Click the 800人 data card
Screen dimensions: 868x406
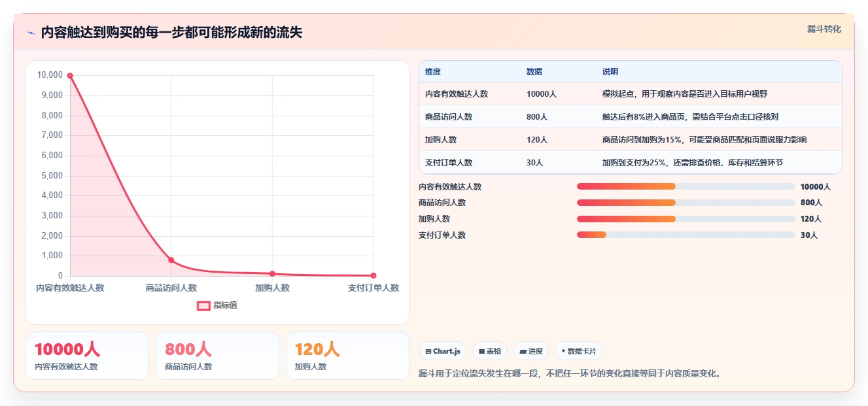217,356
